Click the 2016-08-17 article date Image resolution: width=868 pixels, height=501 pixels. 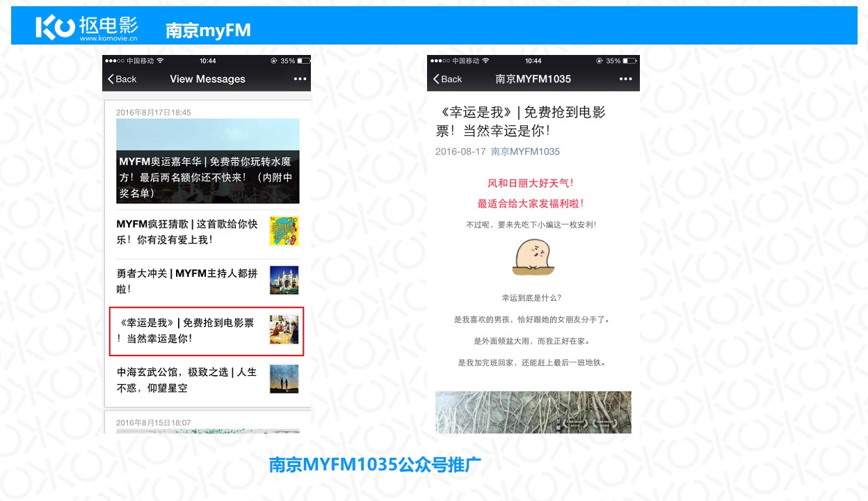tap(460, 152)
